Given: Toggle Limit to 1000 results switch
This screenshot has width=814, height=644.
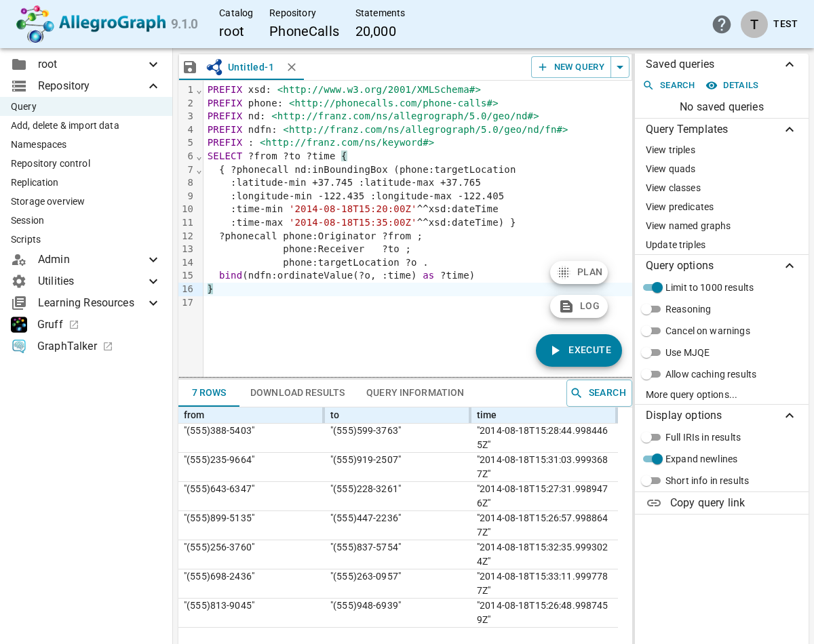Looking at the screenshot, I should pos(653,287).
